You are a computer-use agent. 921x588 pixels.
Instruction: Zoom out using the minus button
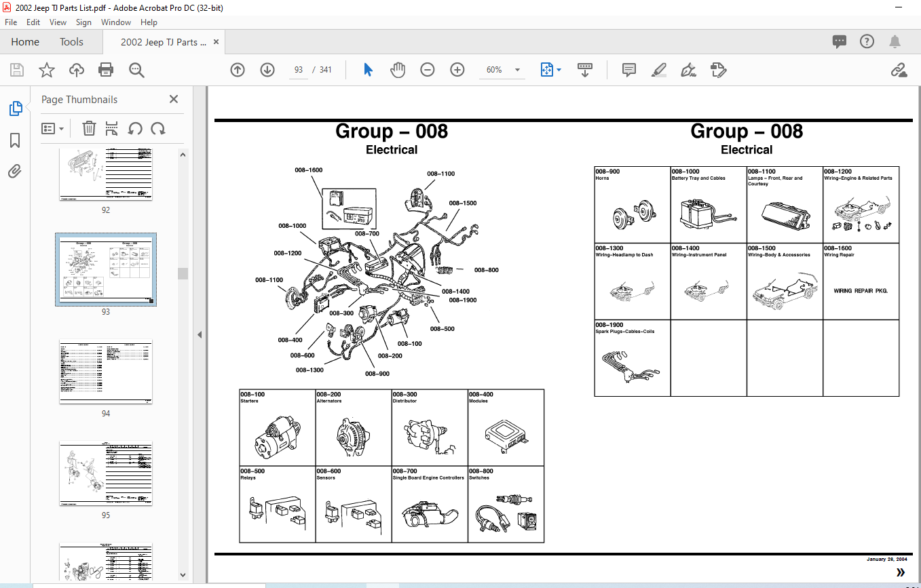click(428, 70)
